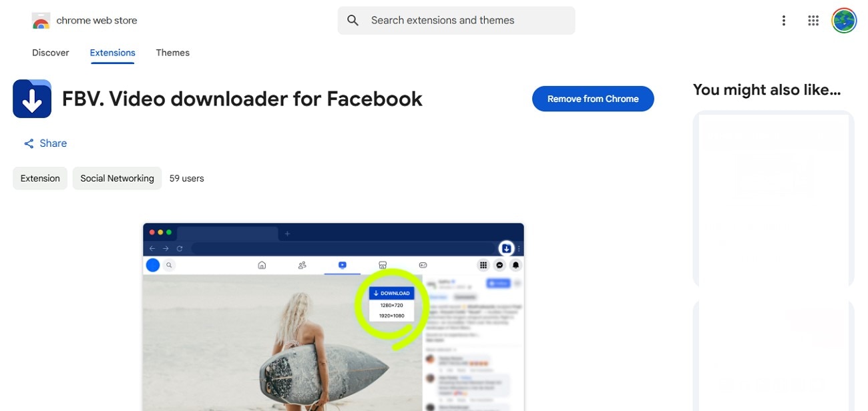The image size is (868, 411).
Task: Open the Google apps grid
Action: [813, 21]
